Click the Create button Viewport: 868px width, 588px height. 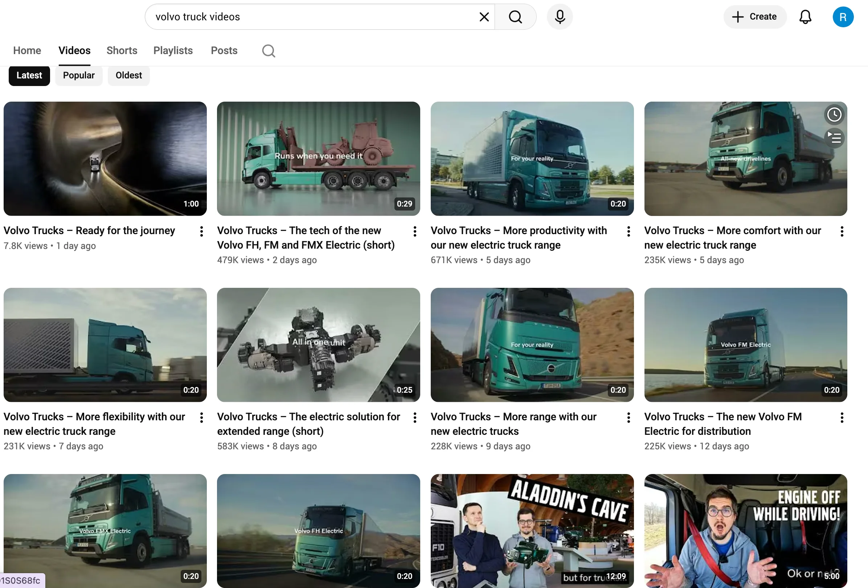pos(755,17)
